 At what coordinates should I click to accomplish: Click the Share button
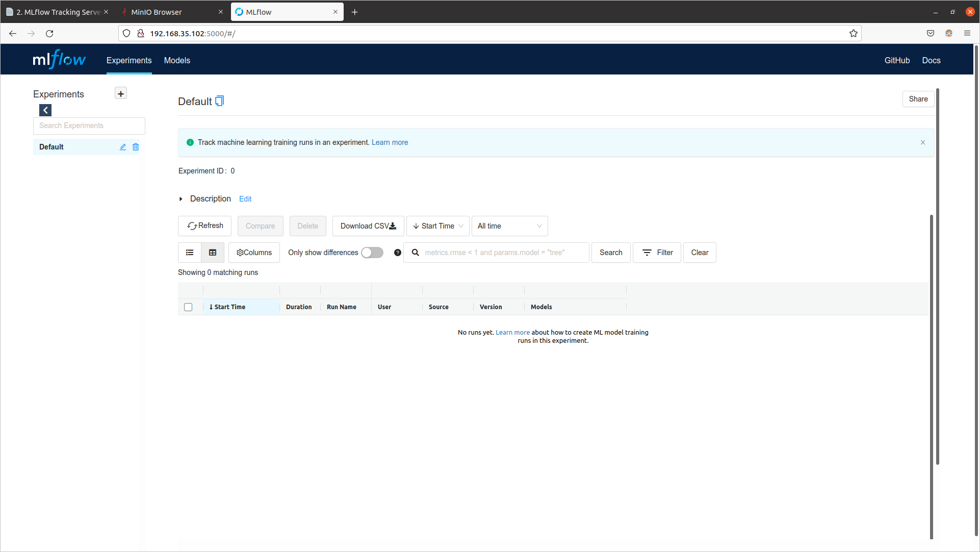pos(917,99)
